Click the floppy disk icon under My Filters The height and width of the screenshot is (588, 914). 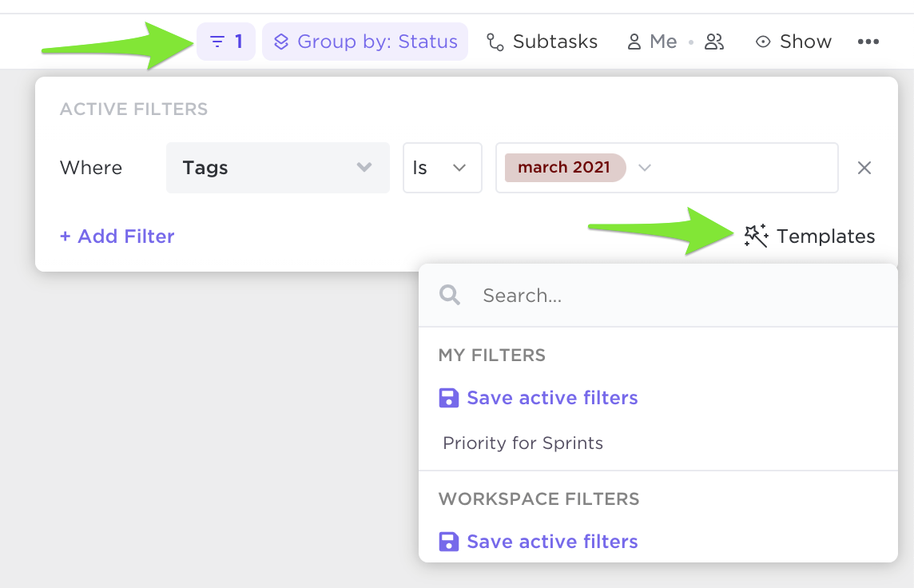(x=449, y=398)
